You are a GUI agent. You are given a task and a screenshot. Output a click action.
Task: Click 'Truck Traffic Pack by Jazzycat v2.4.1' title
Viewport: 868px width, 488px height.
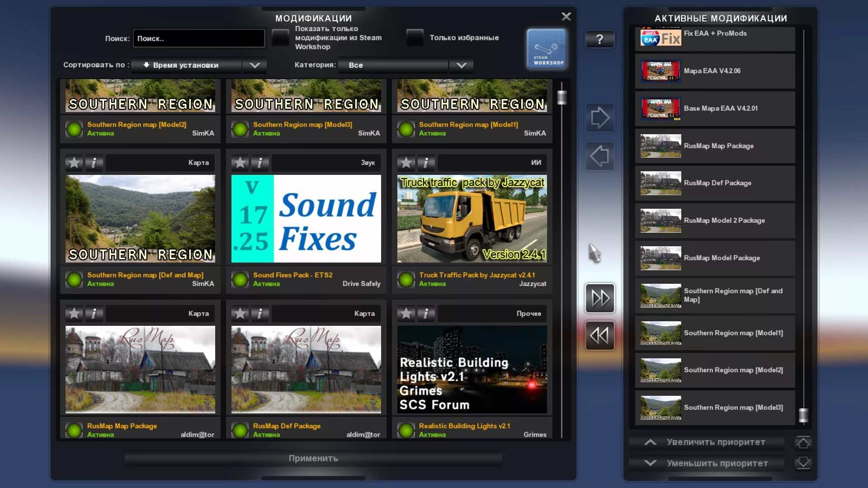click(x=477, y=275)
